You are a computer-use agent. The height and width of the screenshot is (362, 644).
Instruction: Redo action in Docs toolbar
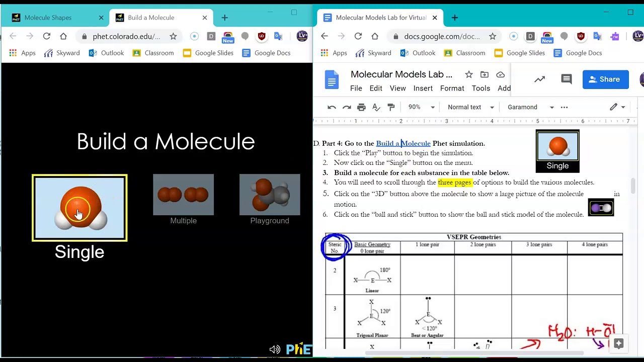pyautogui.click(x=347, y=107)
